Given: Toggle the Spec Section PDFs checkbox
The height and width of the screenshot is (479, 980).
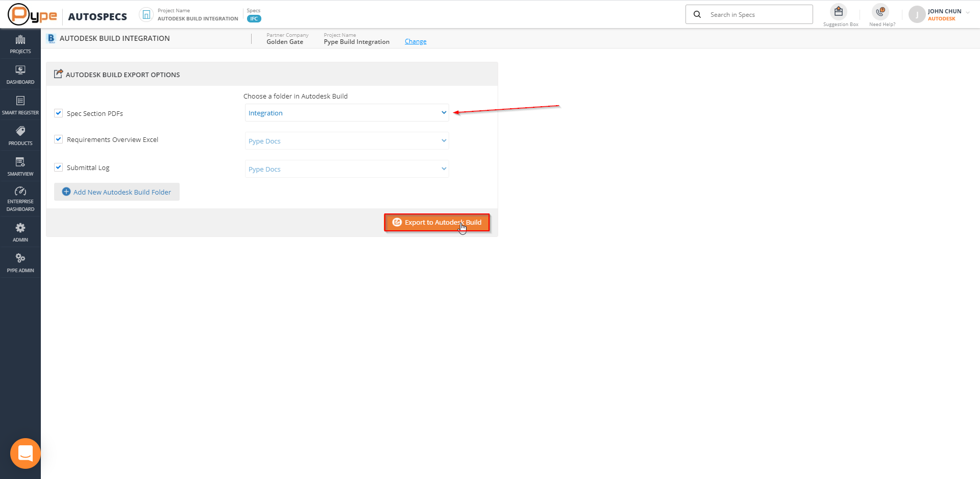Looking at the screenshot, I should (59, 113).
